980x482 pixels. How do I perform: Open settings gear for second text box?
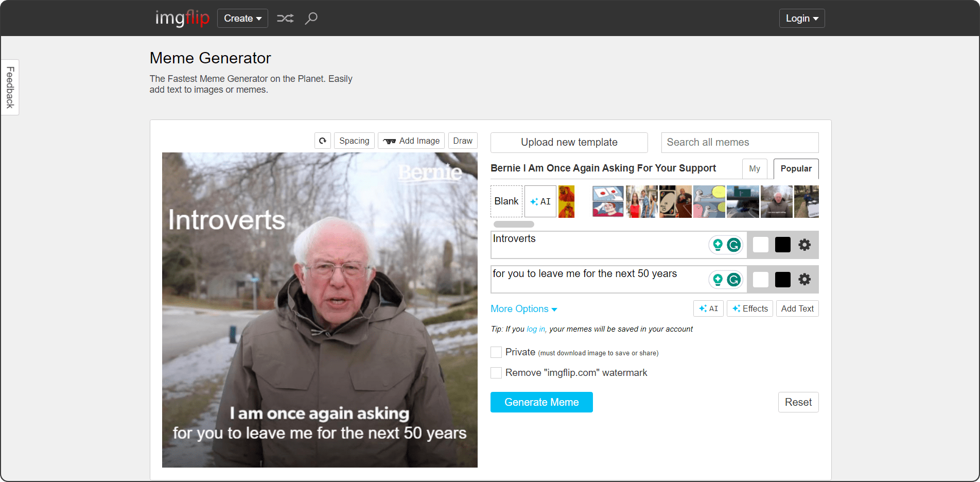click(804, 280)
